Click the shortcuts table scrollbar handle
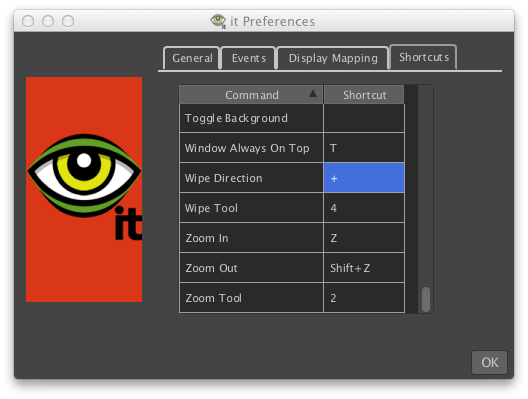The width and height of the screenshot is (528, 399). pyautogui.click(x=426, y=299)
